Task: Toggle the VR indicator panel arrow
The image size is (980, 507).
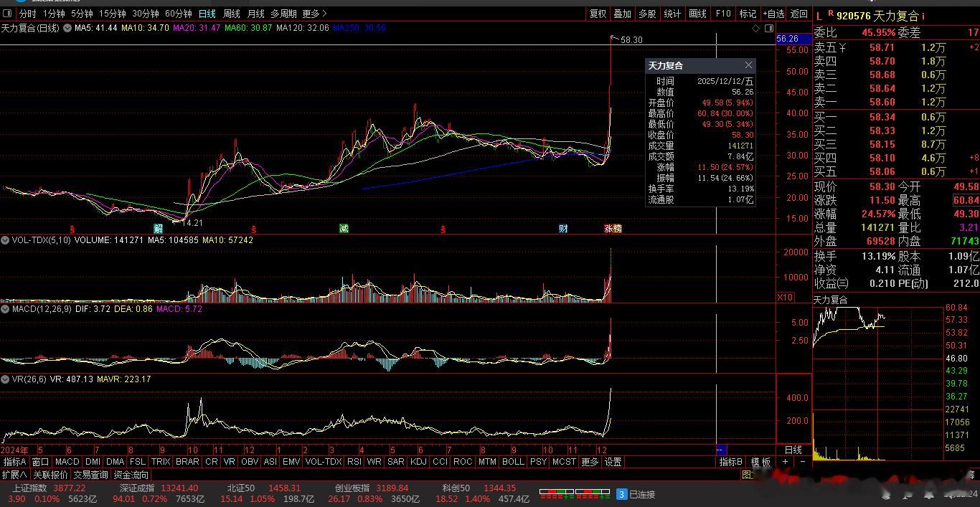Action: pyautogui.click(x=6, y=379)
